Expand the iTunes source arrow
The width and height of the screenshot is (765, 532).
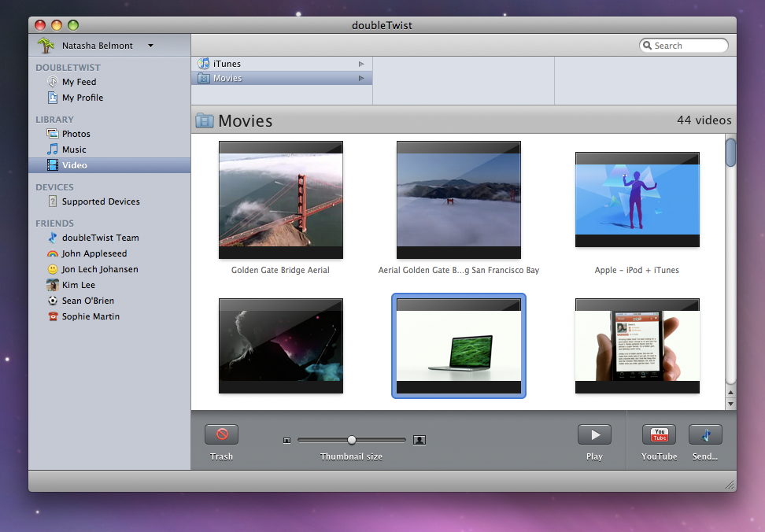click(x=361, y=64)
